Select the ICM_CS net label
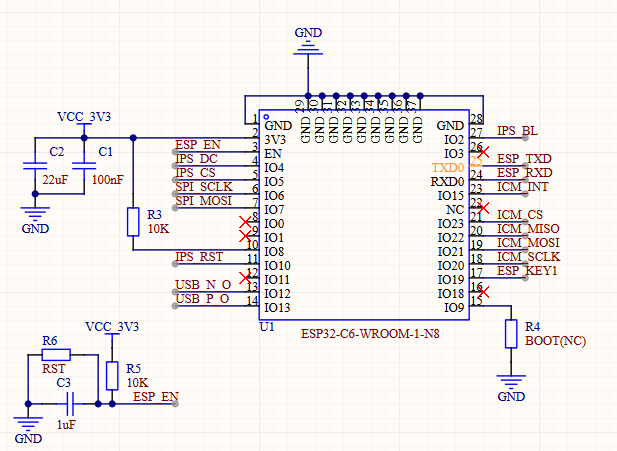This screenshot has width=617, height=451. click(x=520, y=215)
